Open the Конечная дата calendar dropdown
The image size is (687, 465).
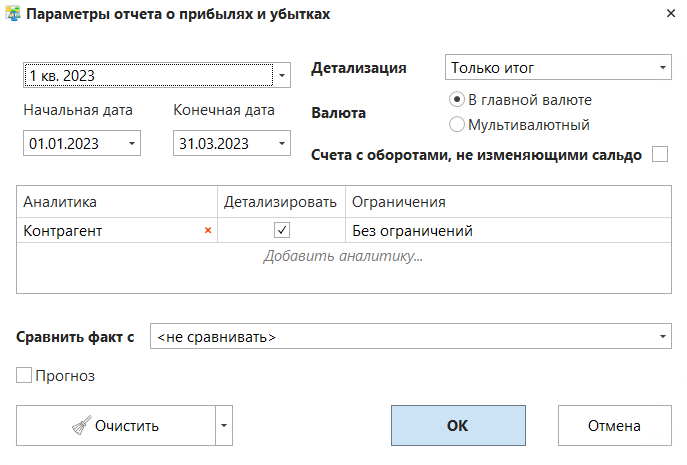[x=281, y=144]
